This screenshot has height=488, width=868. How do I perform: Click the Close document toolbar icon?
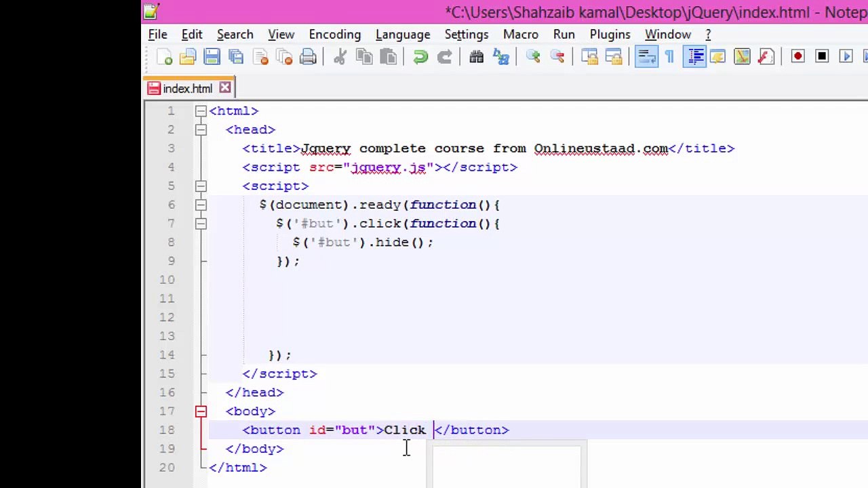click(260, 58)
